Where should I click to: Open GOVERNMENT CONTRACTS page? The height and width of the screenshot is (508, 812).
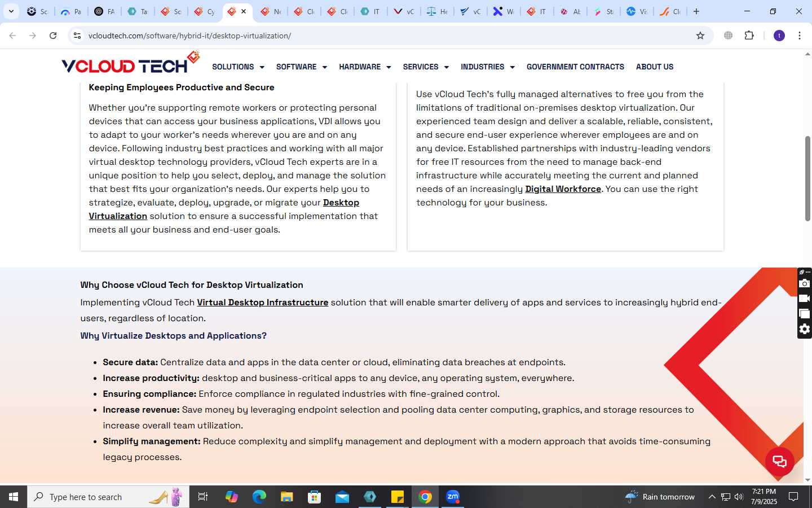(575, 67)
